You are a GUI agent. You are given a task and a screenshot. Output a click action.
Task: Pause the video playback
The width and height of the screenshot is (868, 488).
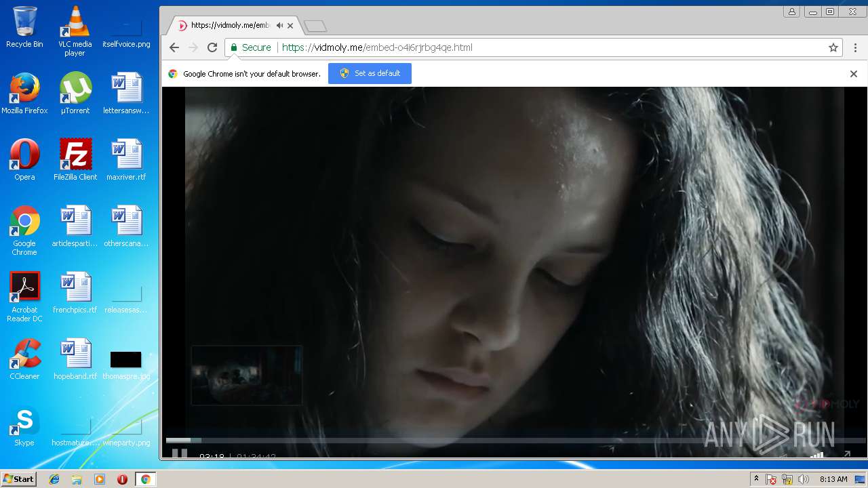[x=179, y=454]
